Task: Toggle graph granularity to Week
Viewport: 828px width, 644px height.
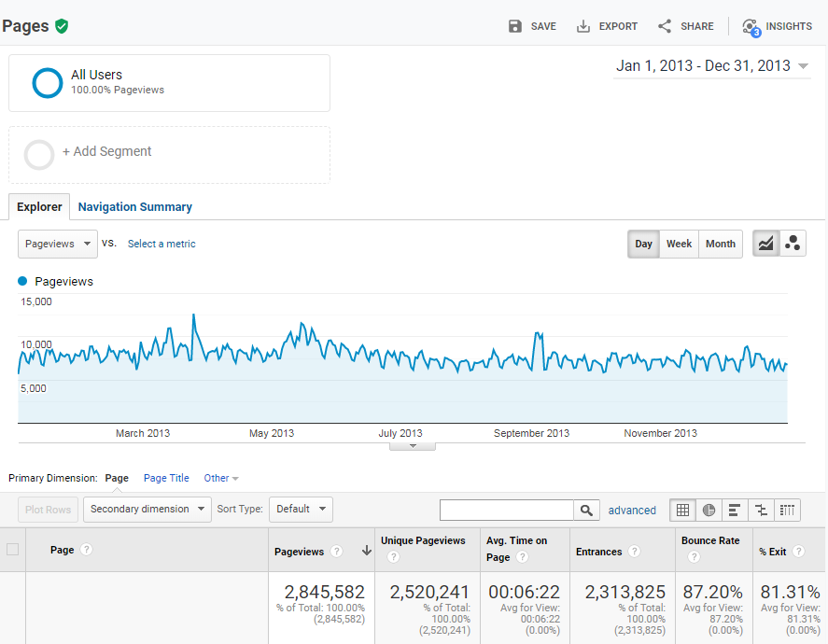Action: (x=679, y=244)
